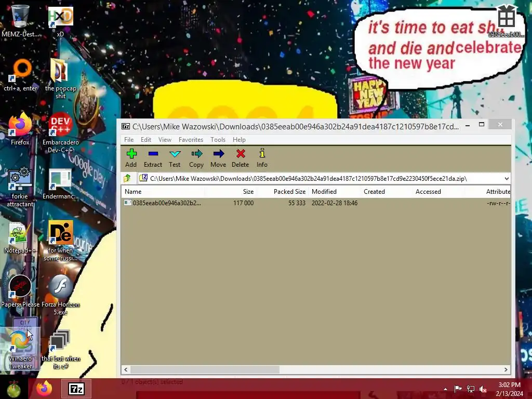Select the Endermanc desktop shortcut
The width and height of the screenshot is (532, 399).
click(x=60, y=184)
